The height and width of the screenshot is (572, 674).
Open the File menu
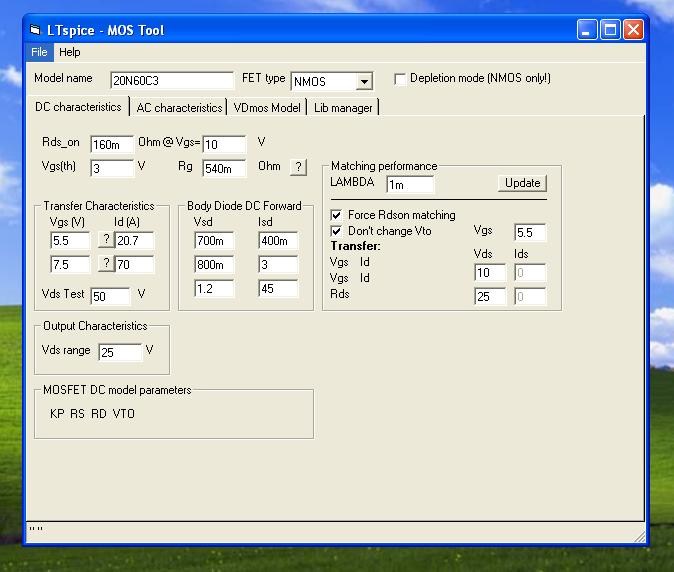coord(39,52)
